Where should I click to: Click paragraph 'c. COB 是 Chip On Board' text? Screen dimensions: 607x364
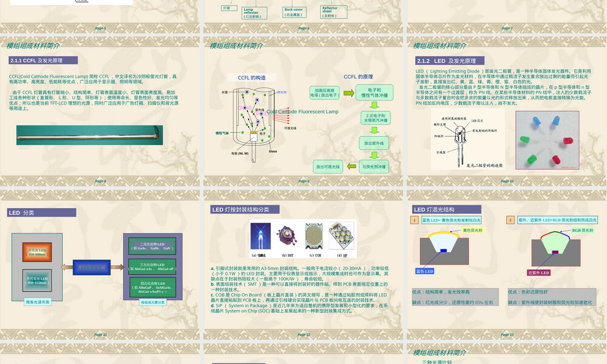(x=299, y=297)
